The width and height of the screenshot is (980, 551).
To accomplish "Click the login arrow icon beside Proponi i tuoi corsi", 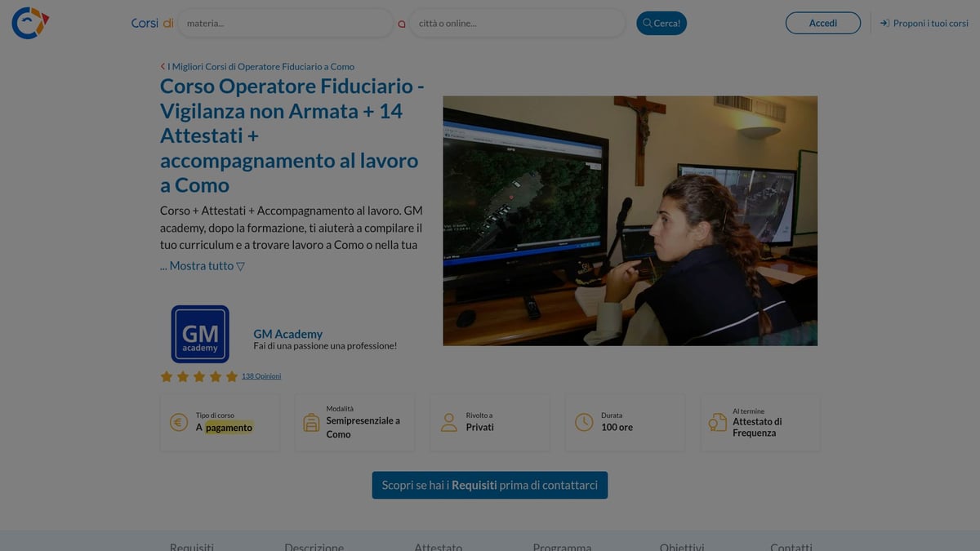I will tap(883, 23).
